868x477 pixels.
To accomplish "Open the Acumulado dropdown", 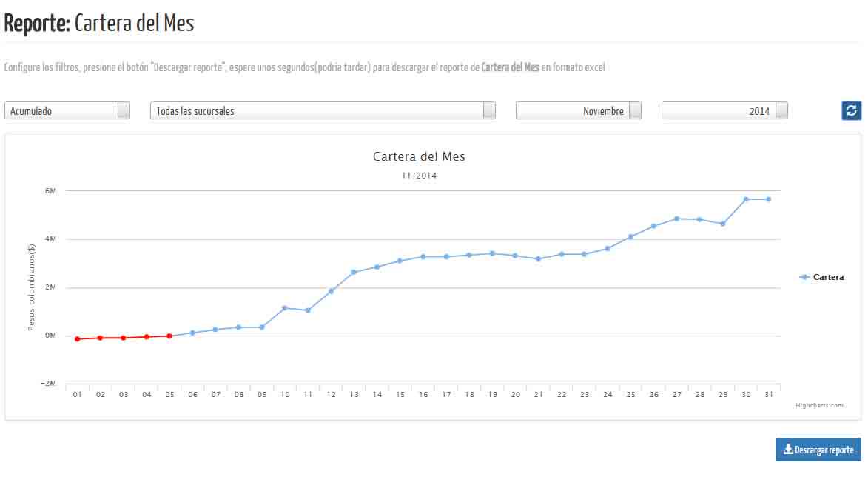I will pyautogui.click(x=67, y=111).
